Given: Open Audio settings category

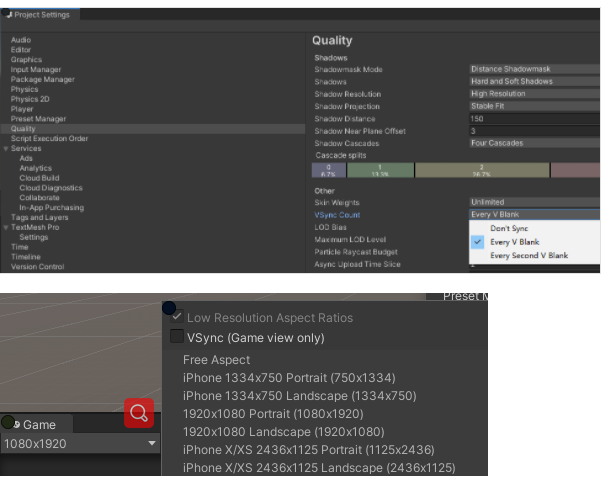Looking at the screenshot, I should click(x=21, y=40).
